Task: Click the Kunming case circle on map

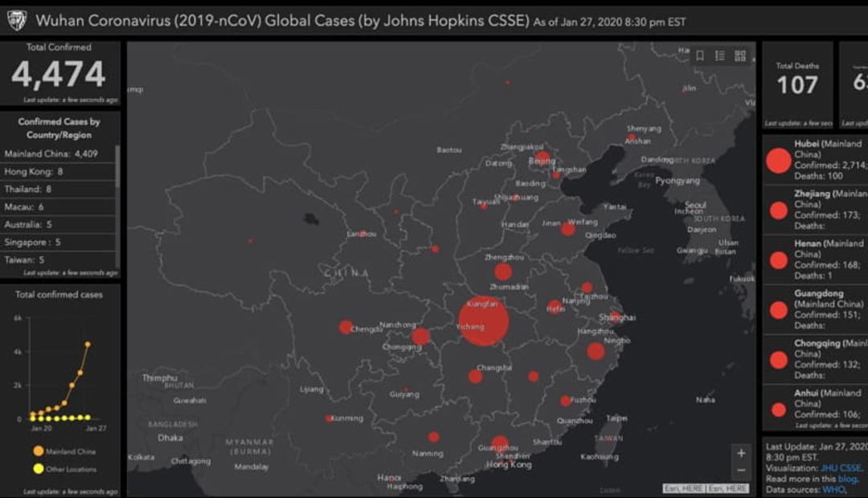Action: click(x=330, y=418)
